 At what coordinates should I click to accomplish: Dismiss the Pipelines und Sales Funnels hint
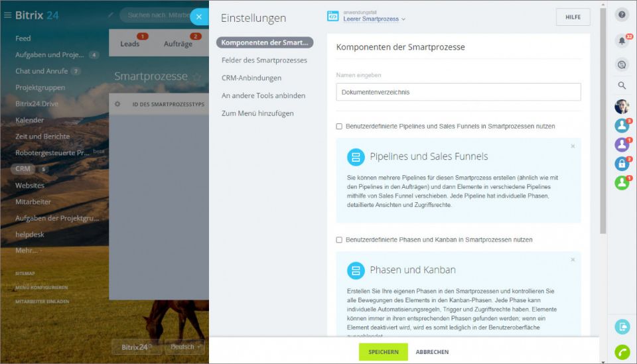[573, 146]
